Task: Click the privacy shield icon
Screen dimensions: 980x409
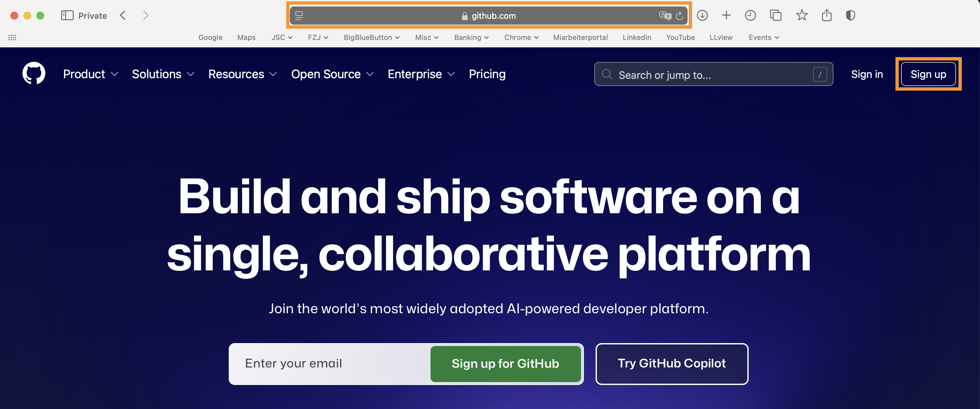Action: click(850, 16)
